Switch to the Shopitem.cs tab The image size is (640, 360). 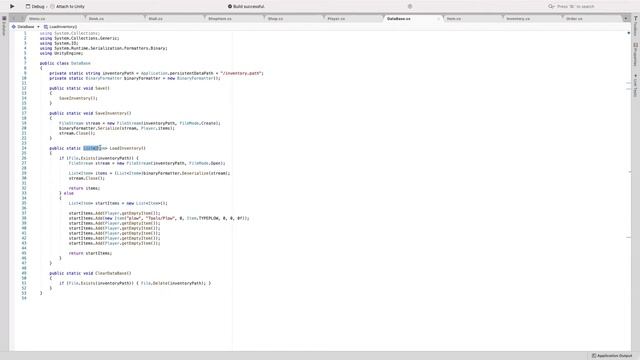click(x=234, y=19)
